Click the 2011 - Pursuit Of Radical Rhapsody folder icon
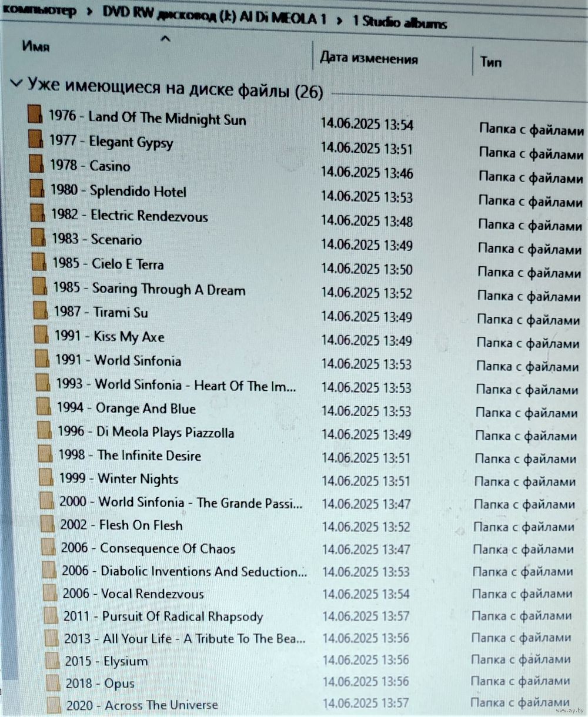The width and height of the screenshot is (588, 717). tap(52, 615)
